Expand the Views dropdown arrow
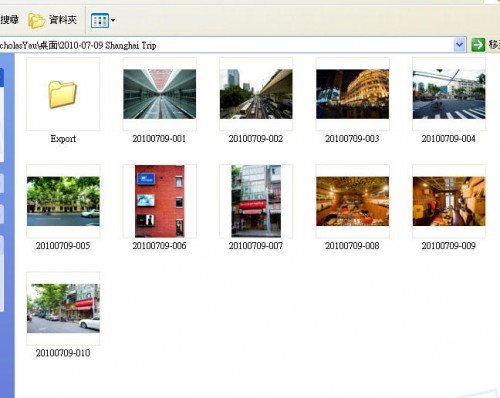Screen dimensions: 500x398 pyautogui.click(x=113, y=20)
